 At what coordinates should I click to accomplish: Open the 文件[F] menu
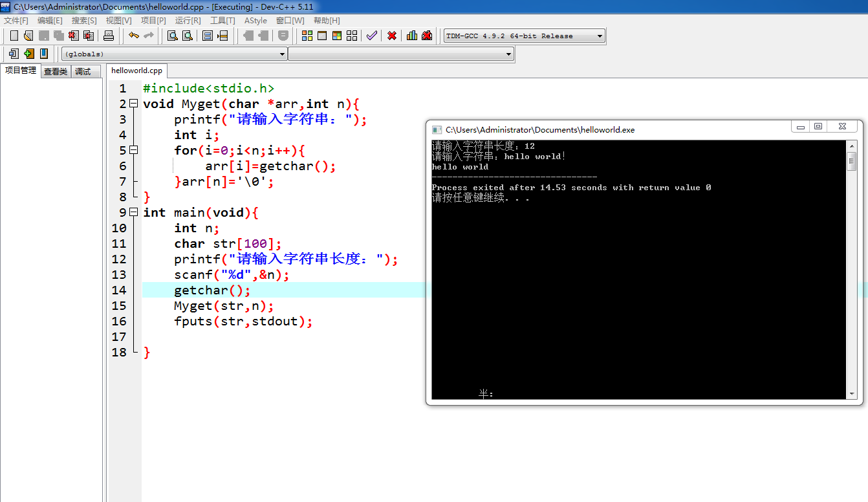pos(16,21)
